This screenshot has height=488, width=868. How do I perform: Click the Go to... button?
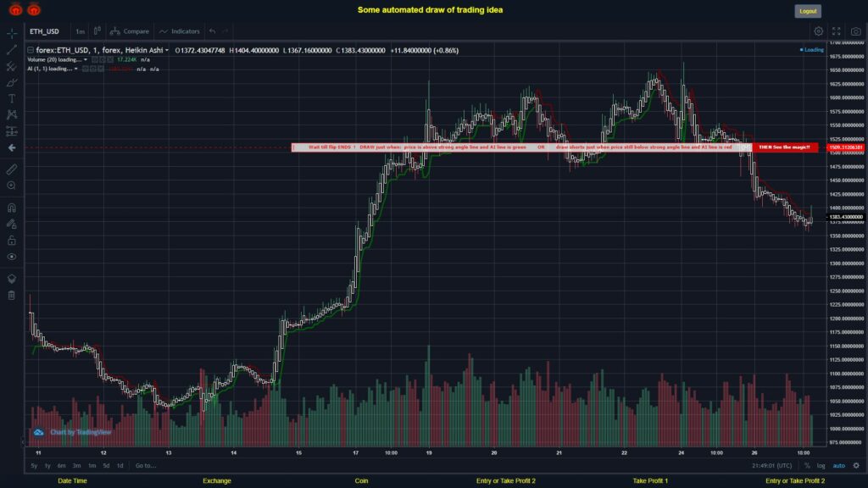pyautogui.click(x=146, y=466)
